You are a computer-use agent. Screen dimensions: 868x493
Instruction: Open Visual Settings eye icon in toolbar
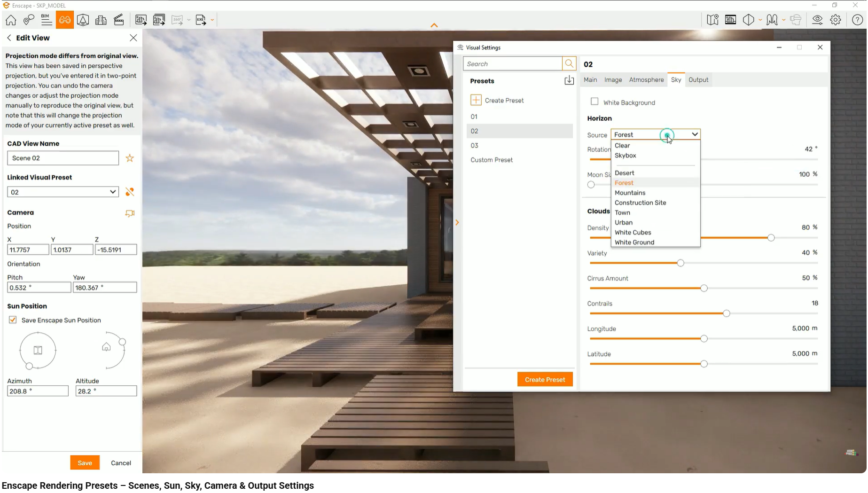click(818, 20)
